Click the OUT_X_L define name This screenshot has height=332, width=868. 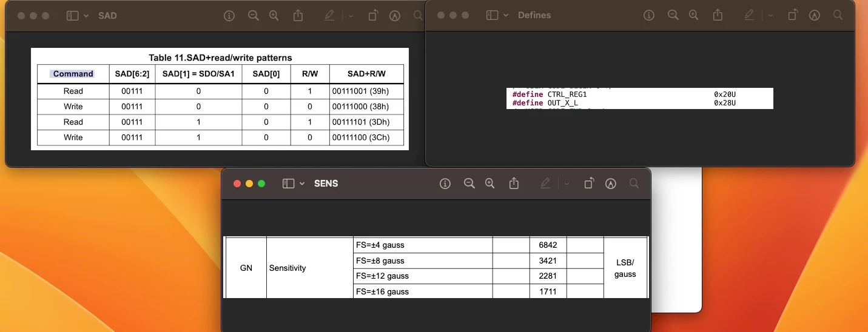click(x=563, y=103)
